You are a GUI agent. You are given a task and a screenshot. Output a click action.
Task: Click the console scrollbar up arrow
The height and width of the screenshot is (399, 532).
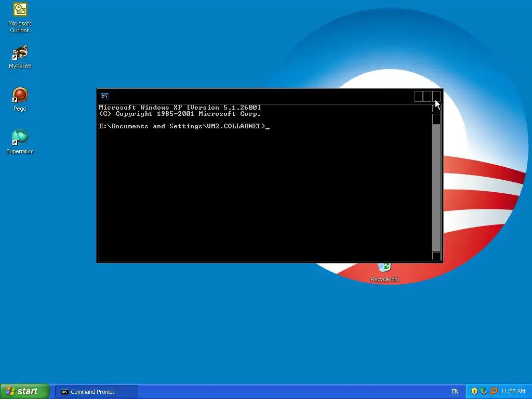coord(436,109)
